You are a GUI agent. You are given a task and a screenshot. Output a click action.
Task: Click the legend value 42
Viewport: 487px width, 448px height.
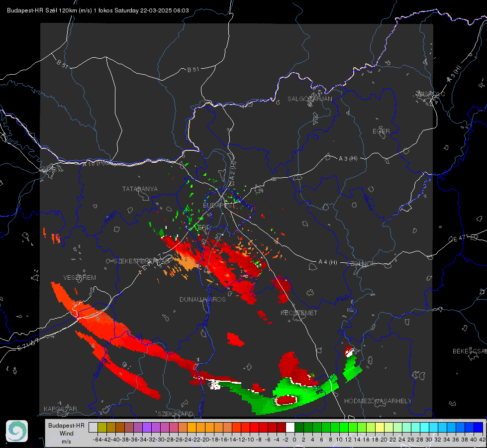483,440
